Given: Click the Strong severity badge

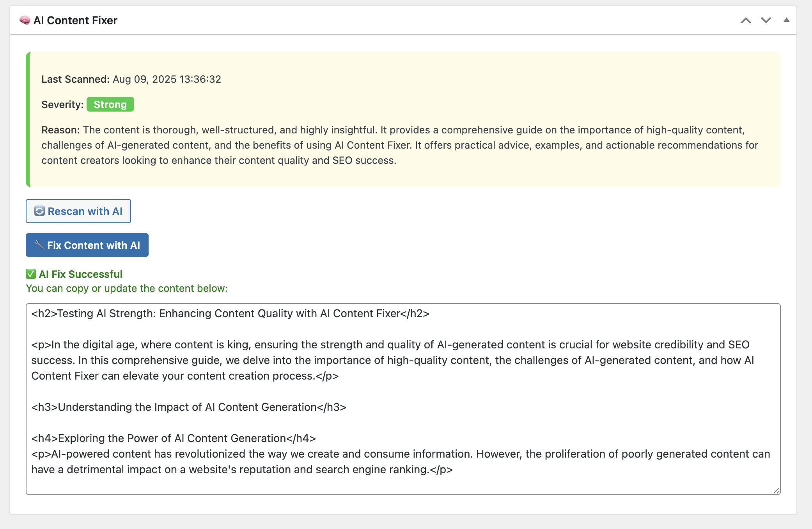Looking at the screenshot, I should pos(110,105).
